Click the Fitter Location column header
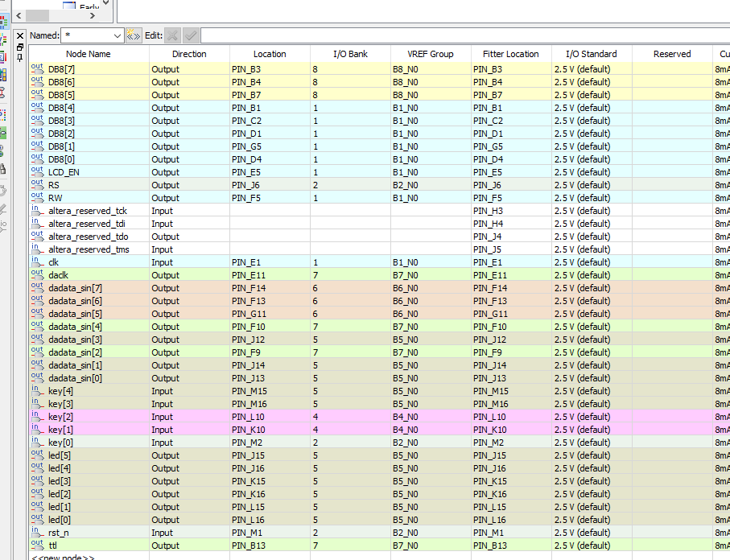Viewport: 730px width, 560px height. [x=511, y=54]
